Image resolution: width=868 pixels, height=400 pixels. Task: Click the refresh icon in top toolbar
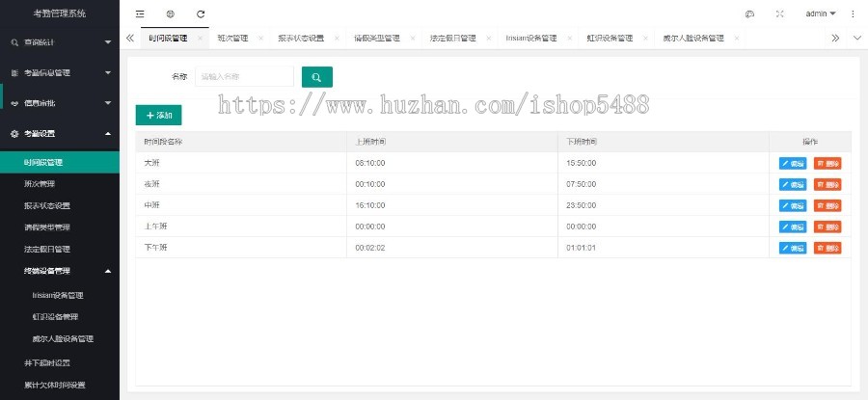(201, 14)
